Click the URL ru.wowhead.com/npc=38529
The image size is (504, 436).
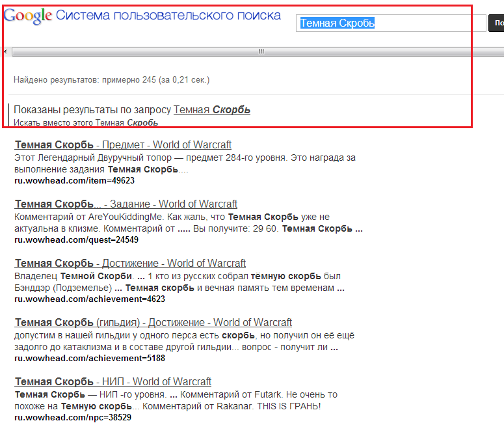[x=73, y=417]
